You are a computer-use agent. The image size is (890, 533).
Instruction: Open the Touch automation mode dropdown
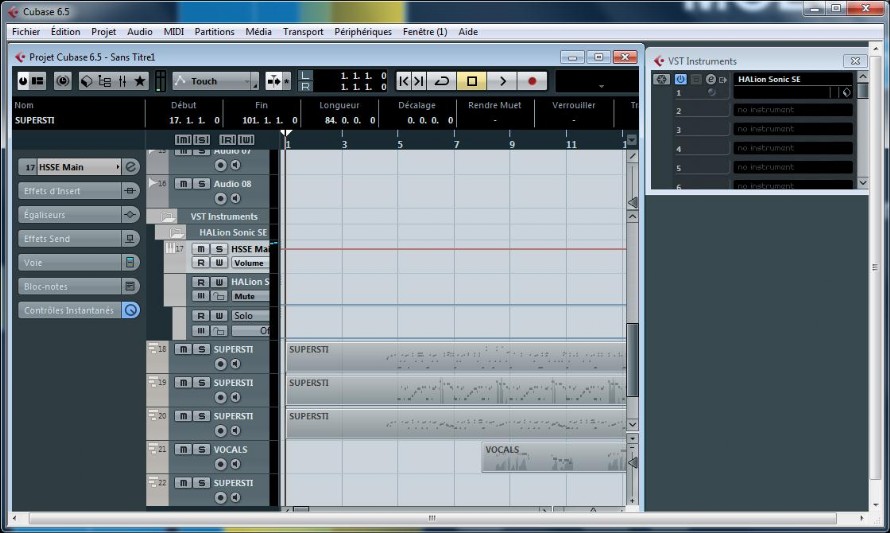coord(216,81)
